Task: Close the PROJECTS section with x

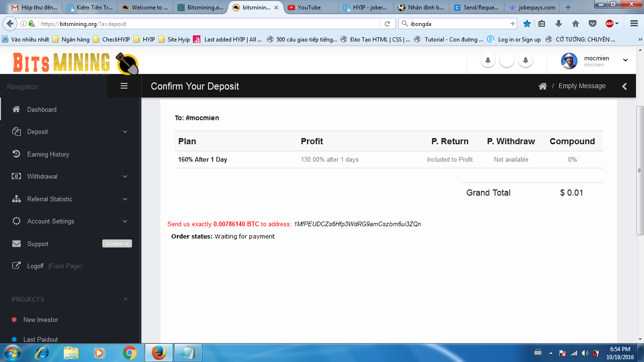Action: (x=126, y=299)
